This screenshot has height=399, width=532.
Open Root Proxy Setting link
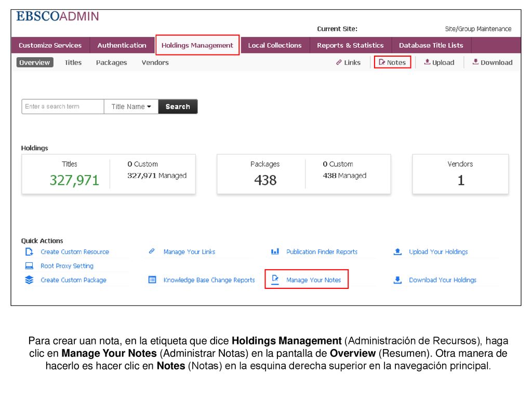pyautogui.click(x=67, y=266)
